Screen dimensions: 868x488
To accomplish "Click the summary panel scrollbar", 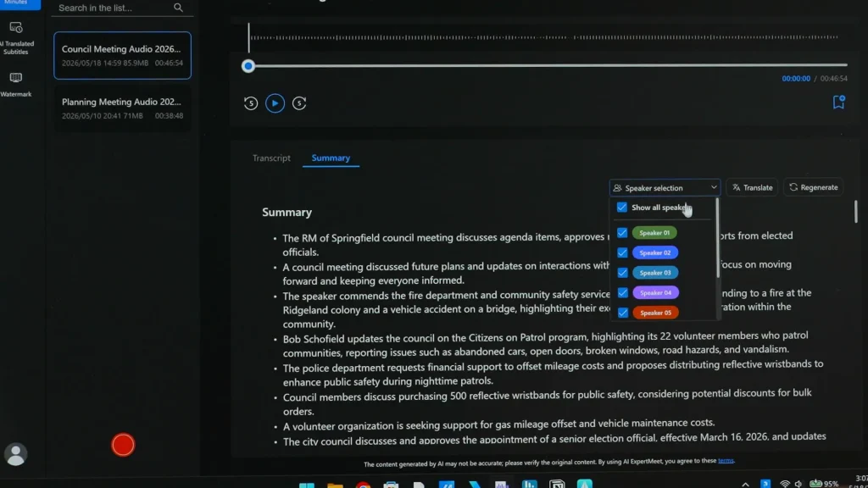I will point(855,212).
